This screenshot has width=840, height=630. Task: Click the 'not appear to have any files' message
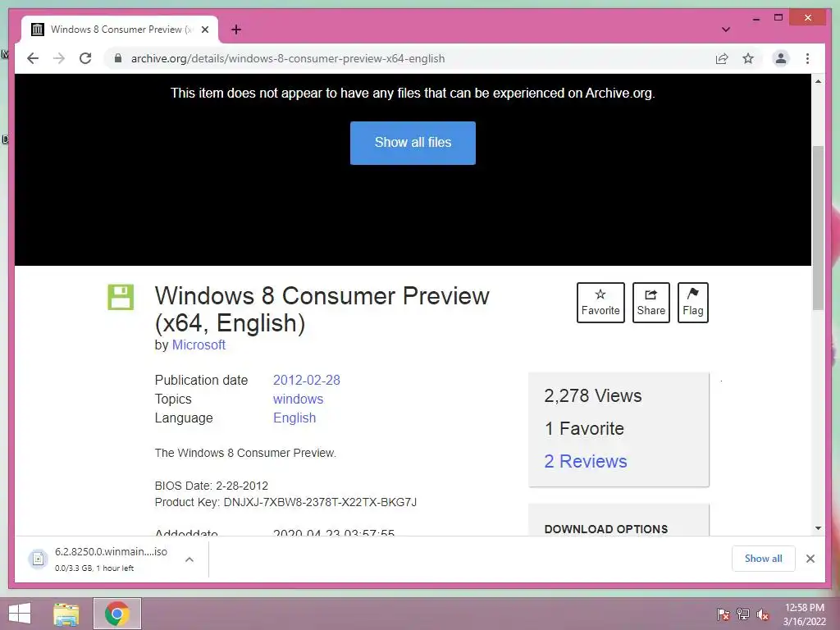413,94
